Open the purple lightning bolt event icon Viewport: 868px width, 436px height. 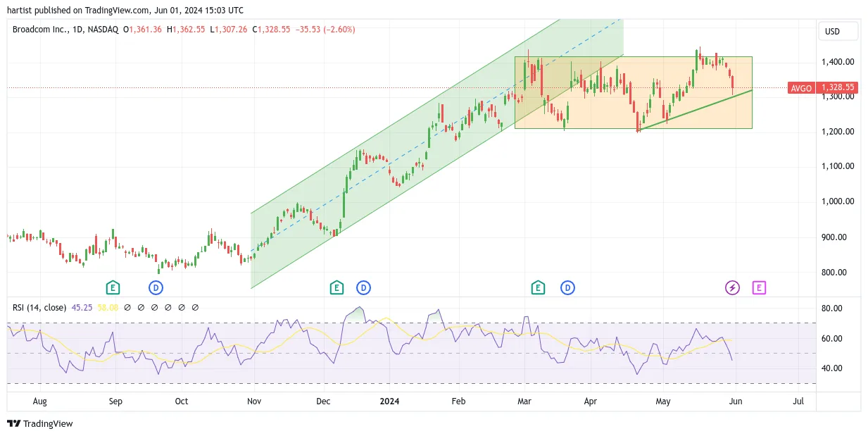(x=732, y=287)
